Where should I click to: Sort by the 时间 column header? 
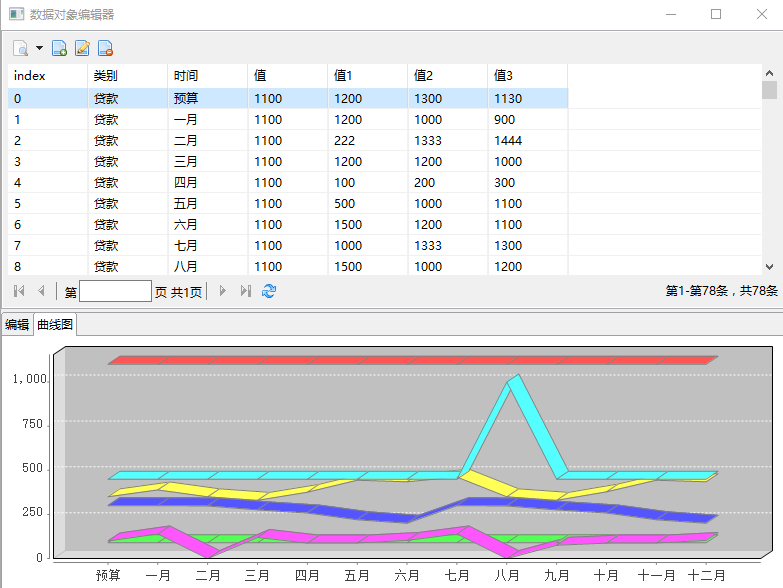coord(208,76)
